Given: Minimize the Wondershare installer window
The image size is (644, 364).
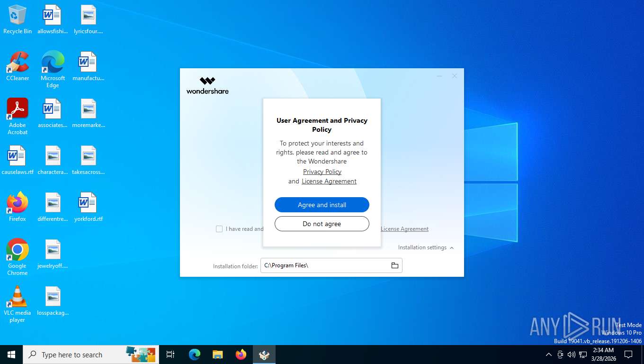Looking at the screenshot, I should tap(439, 76).
